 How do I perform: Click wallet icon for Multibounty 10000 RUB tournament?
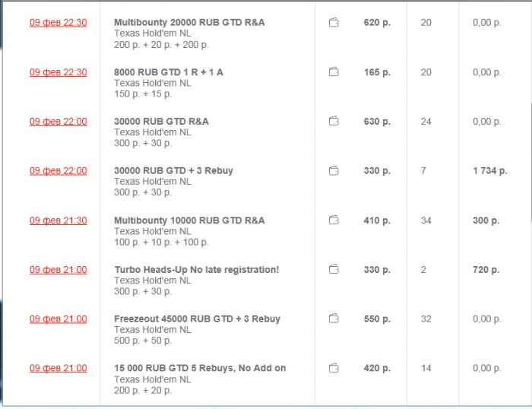[333, 220]
